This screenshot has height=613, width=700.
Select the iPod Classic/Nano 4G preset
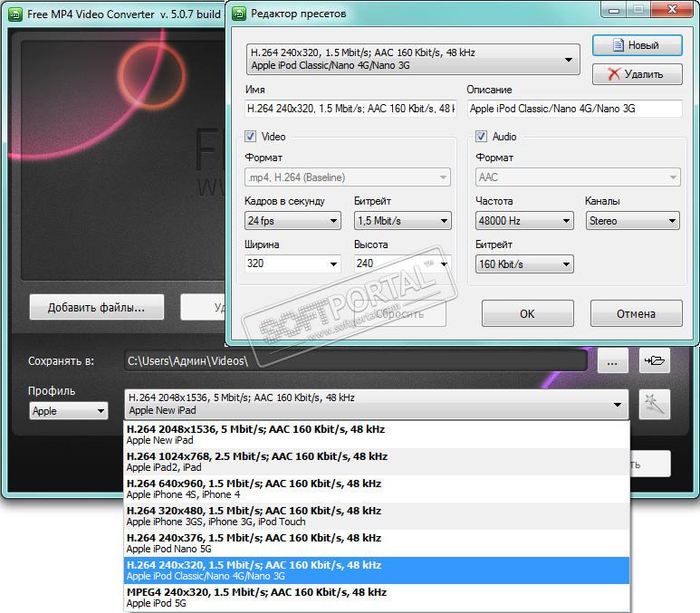pos(377,570)
